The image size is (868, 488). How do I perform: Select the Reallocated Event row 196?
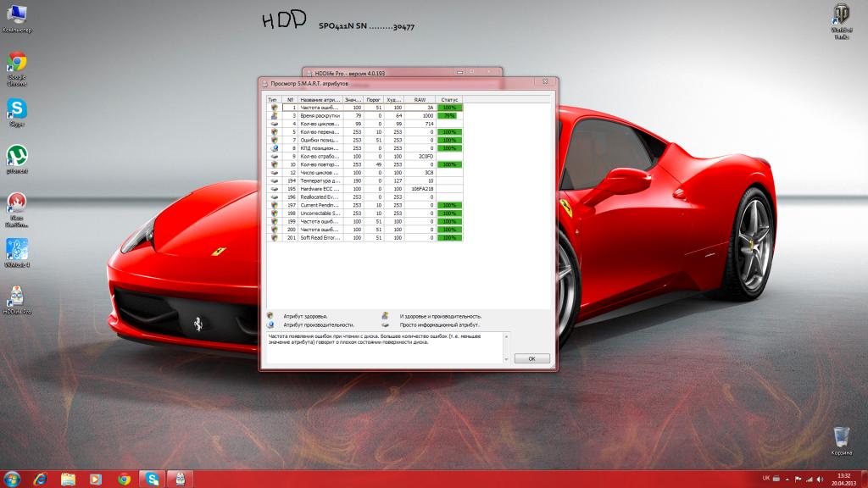[318, 197]
